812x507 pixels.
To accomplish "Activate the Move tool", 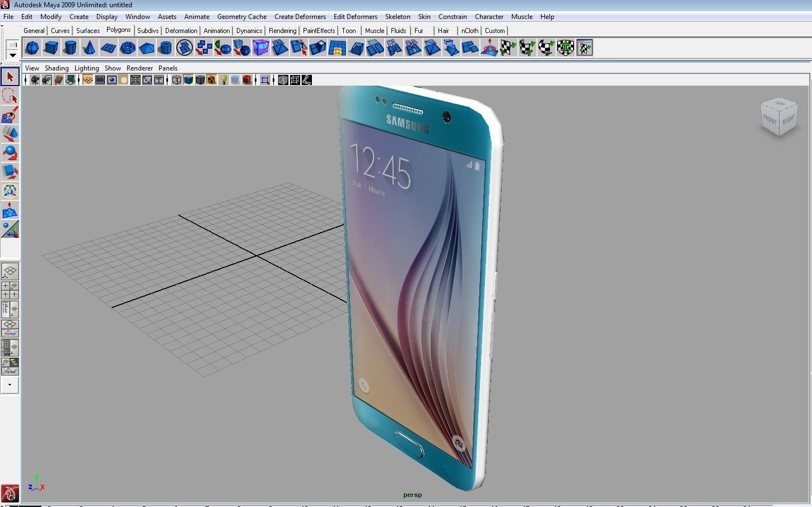I will point(10,134).
